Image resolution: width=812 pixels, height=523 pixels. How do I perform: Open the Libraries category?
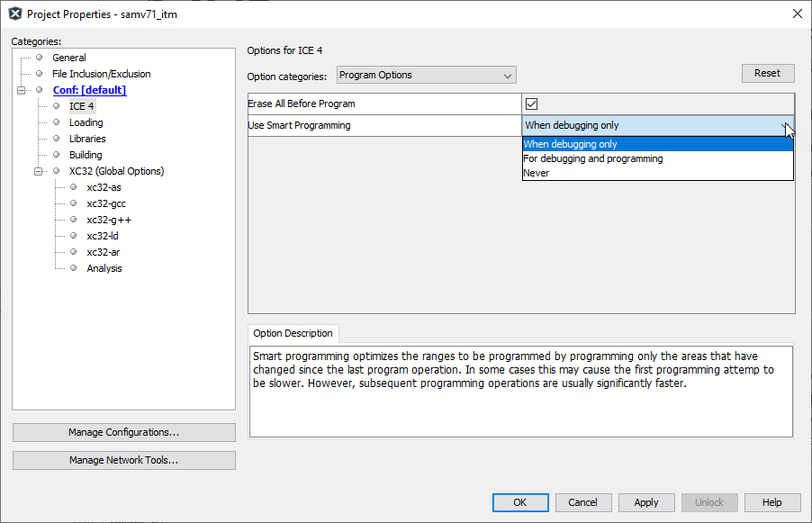point(87,139)
